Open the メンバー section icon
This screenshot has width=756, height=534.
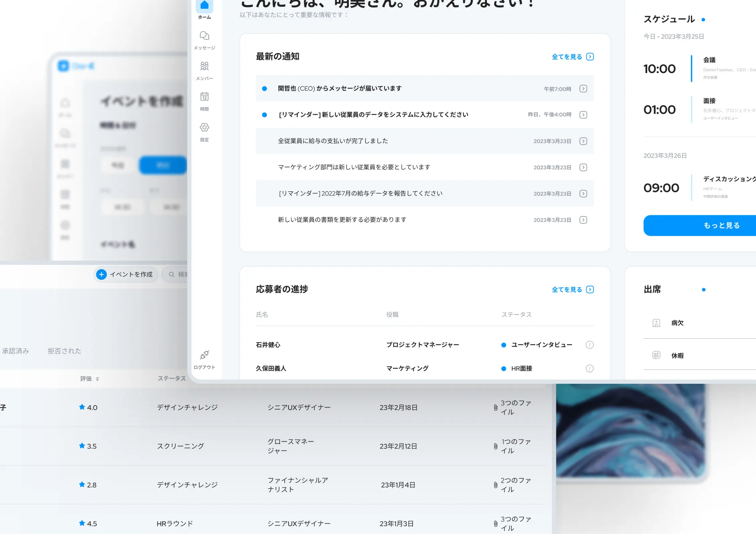click(204, 66)
